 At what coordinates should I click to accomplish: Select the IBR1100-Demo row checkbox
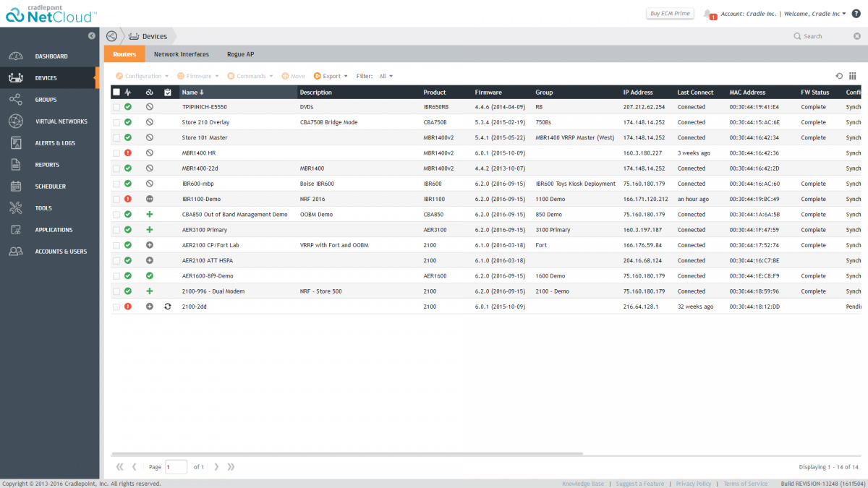[116, 199]
